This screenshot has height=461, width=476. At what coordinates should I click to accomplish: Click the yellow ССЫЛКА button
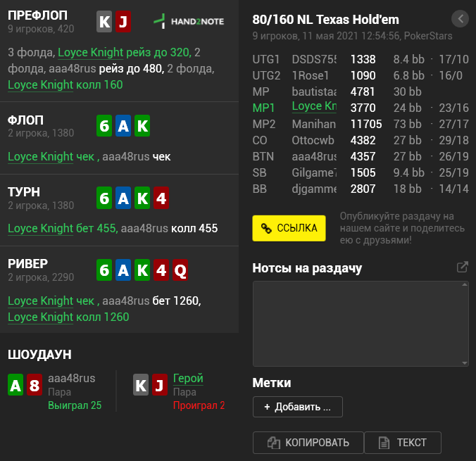pos(289,228)
